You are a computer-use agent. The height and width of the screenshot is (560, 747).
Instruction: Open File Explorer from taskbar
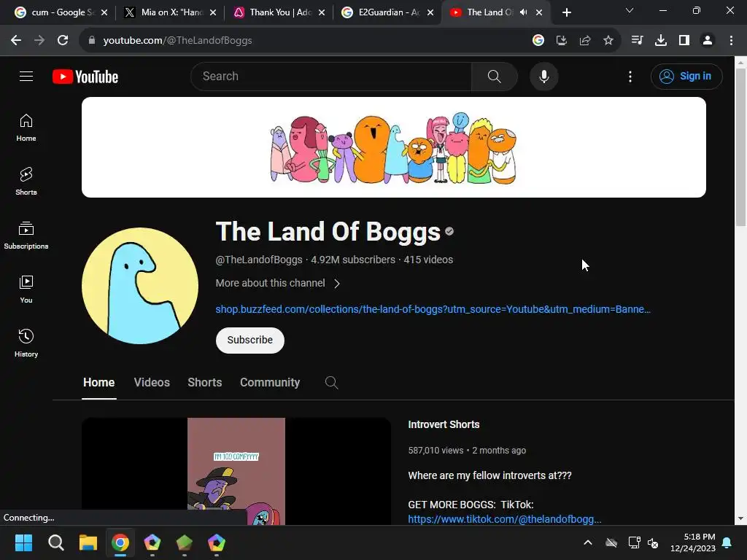[88, 542]
